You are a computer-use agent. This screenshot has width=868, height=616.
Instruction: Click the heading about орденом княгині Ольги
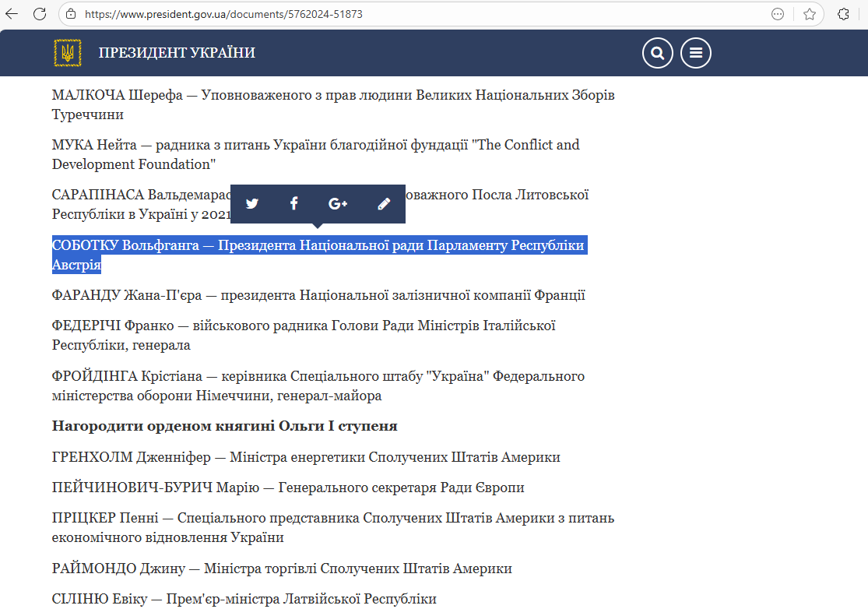(224, 426)
